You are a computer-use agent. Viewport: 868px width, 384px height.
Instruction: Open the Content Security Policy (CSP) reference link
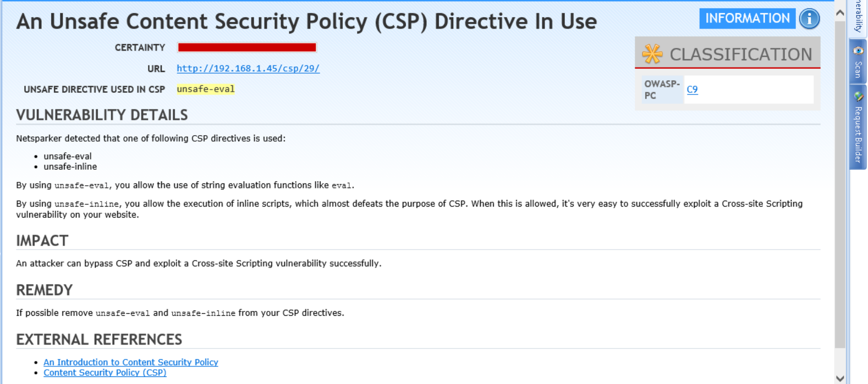click(105, 372)
